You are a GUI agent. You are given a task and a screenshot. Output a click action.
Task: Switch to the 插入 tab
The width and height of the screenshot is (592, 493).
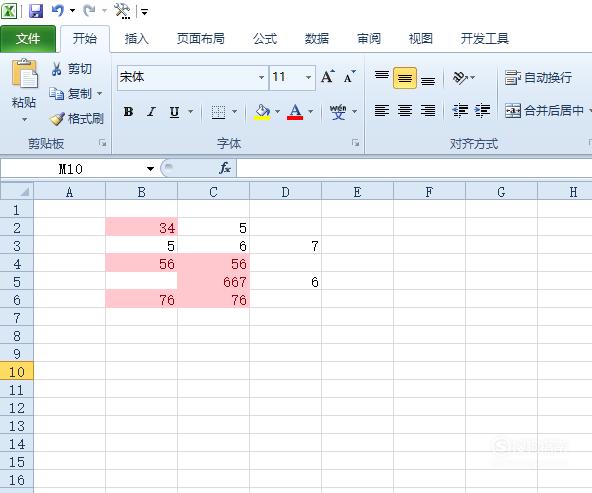pos(137,39)
